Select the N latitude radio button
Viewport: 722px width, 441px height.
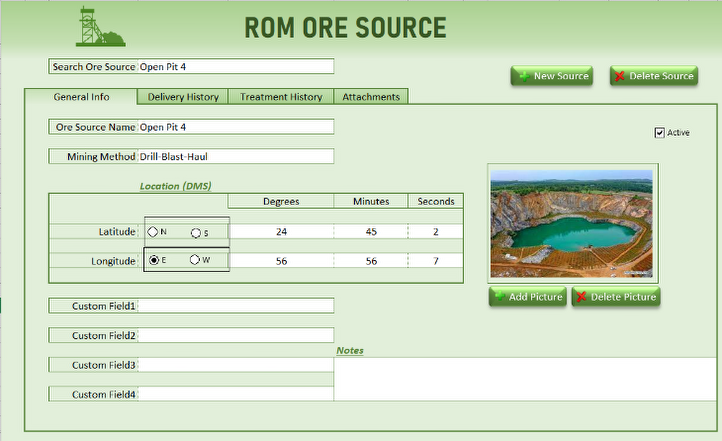pyautogui.click(x=152, y=232)
